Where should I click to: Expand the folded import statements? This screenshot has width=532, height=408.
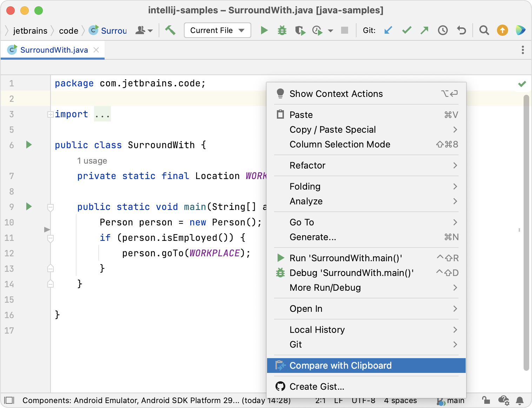pos(51,114)
